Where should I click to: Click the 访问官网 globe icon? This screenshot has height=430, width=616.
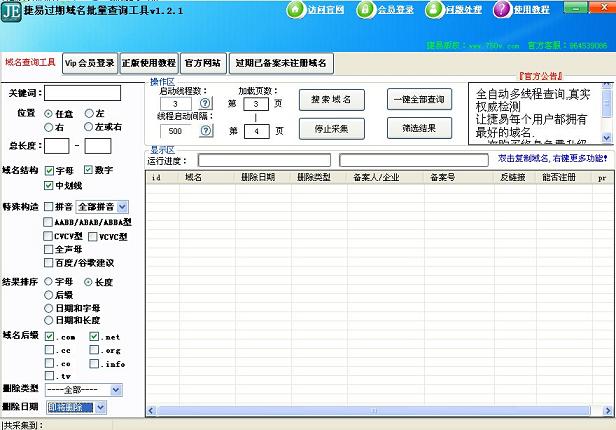pyautogui.click(x=295, y=10)
